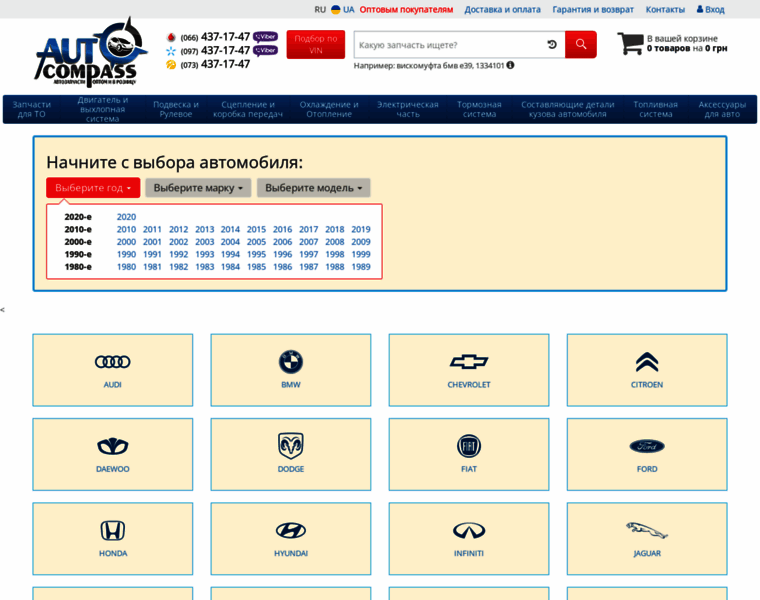Open Контакты link
This screenshot has width=760, height=600.
[x=665, y=9]
